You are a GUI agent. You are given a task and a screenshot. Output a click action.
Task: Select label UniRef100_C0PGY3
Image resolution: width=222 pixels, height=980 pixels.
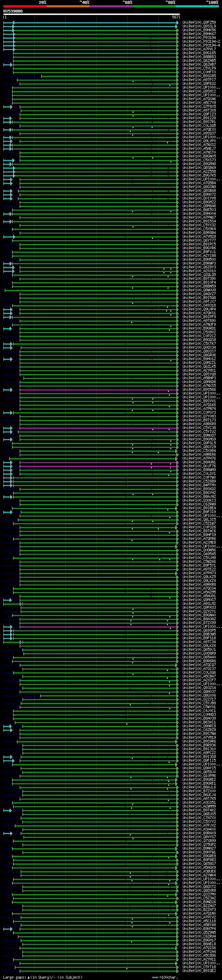coord(199,412)
